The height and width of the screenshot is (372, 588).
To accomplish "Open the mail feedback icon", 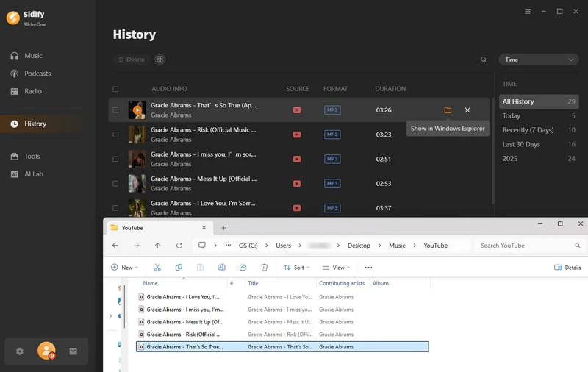I will click(x=73, y=351).
